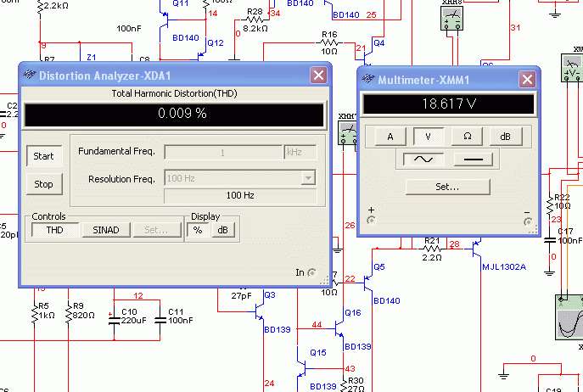Switch analyzer to SINAD mode
This screenshot has width=583, height=392.
click(106, 230)
